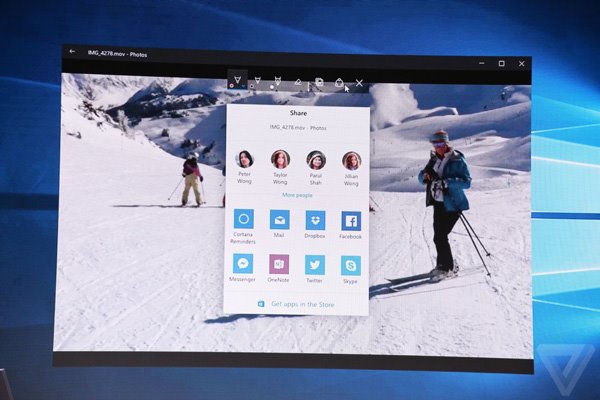The height and width of the screenshot is (400, 600).
Task: Share to Messenger
Action: pyautogui.click(x=243, y=268)
